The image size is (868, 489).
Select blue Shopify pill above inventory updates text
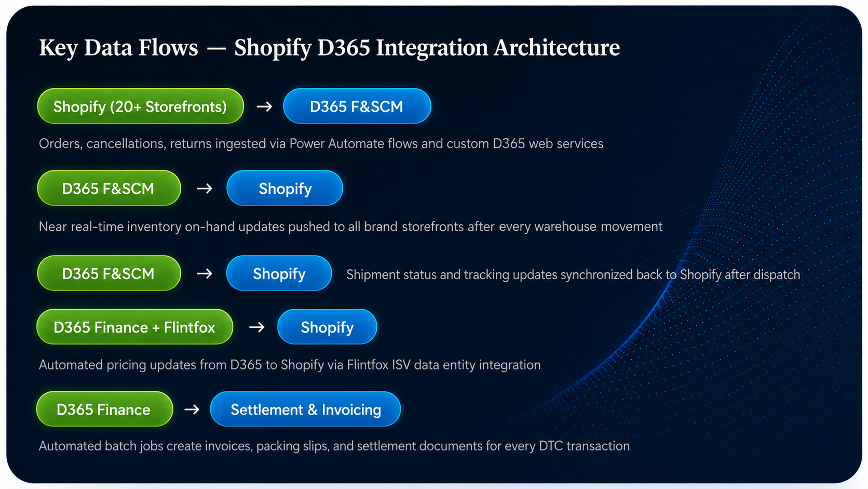pos(285,188)
